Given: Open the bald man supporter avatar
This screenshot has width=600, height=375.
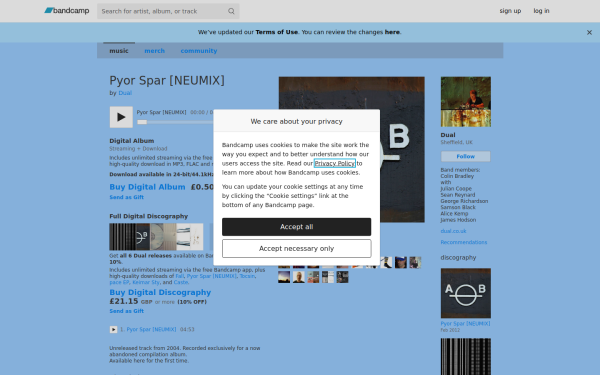Looking at the screenshot, I should (298, 277).
